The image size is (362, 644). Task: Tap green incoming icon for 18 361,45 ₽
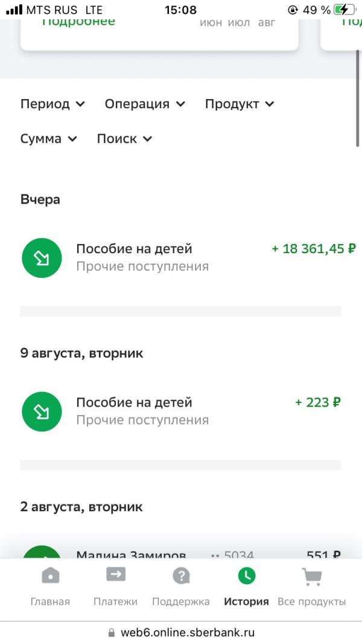(42, 258)
